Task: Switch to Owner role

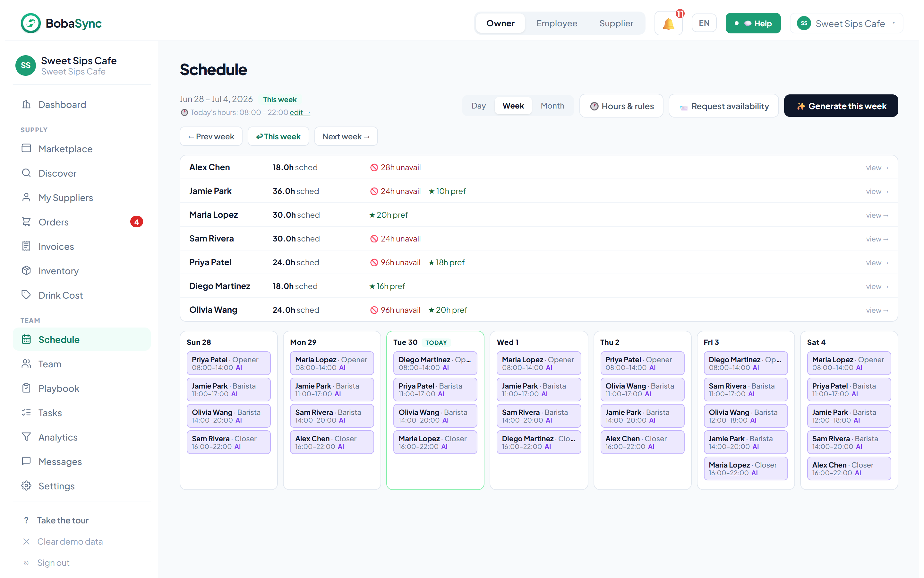Action: (500, 23)
